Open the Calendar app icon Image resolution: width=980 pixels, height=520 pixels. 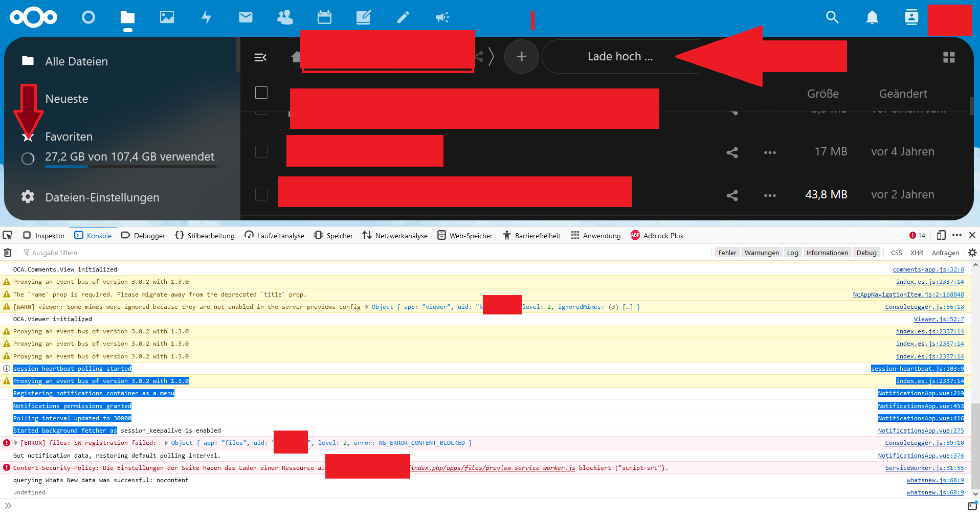(324, 17)
